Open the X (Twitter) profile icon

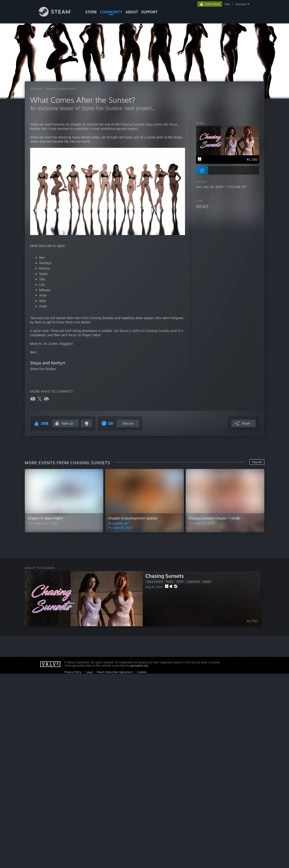pos(39,399)
